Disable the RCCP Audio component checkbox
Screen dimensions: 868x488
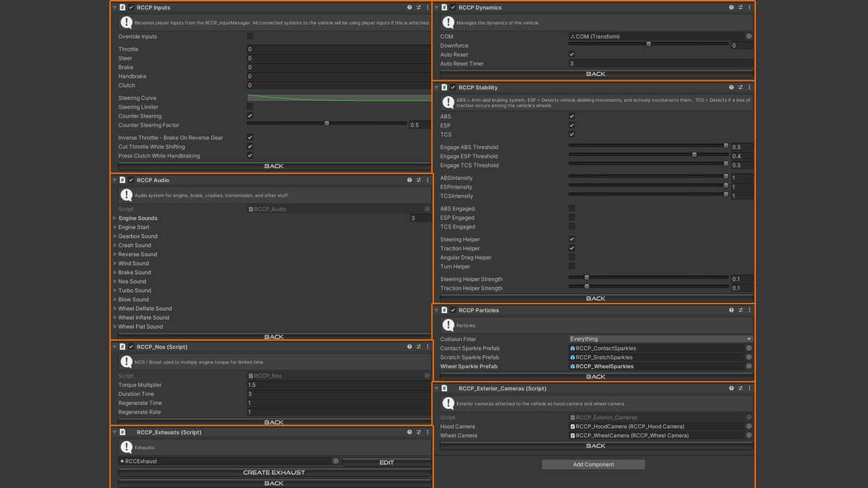pyautogui.click(x=131, y=180)
